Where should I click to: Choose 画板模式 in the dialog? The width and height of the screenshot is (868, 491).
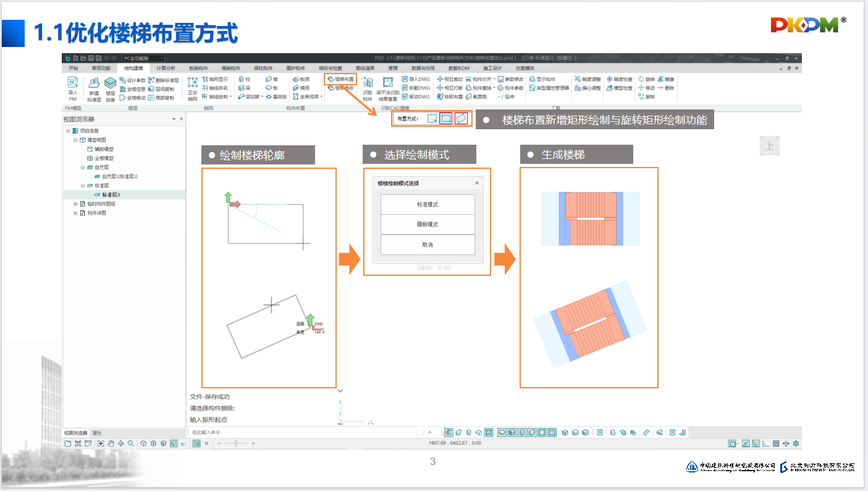click(x=428, y=224)
